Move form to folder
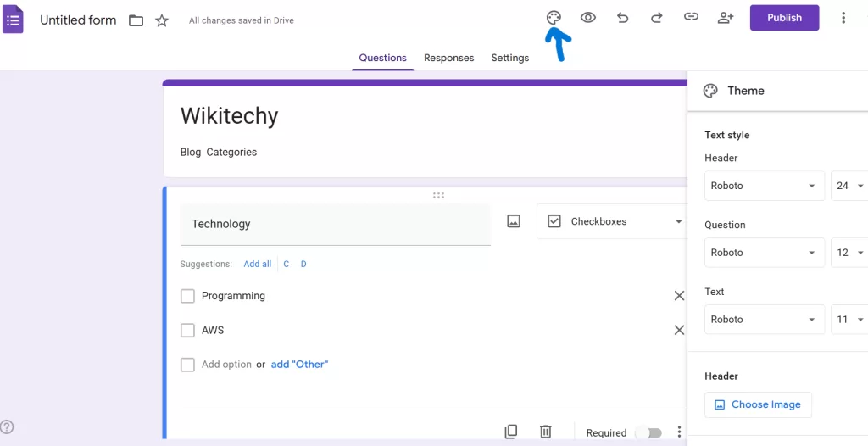The width and height of the screenshot is (868, 446). pyautogui.click(x=136, y=20)
